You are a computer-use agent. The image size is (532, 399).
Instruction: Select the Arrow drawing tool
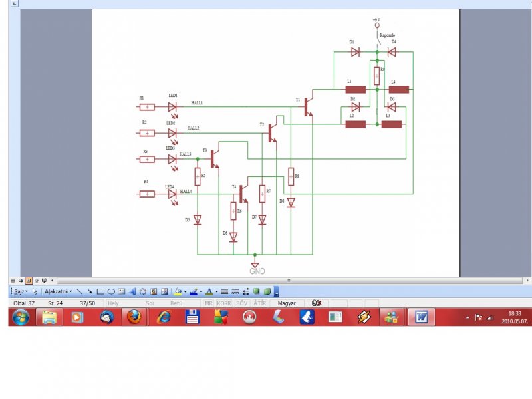point(90,291)
